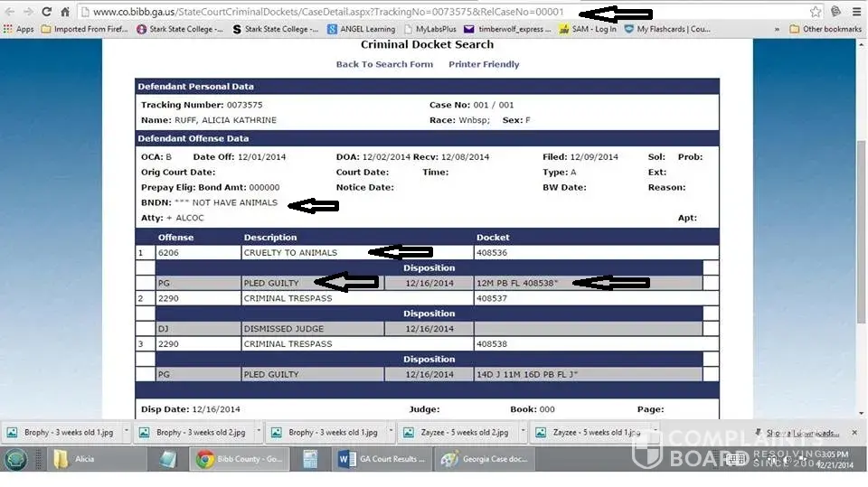Select the name RUFF, ALICIA KATHRINE
The height and width of the screenshot is (487, 868).
(225, 120)
